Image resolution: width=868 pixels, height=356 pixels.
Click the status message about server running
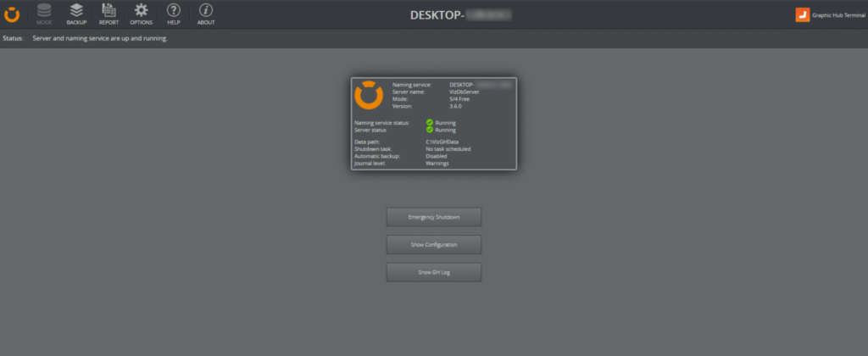tap(99, 39)
